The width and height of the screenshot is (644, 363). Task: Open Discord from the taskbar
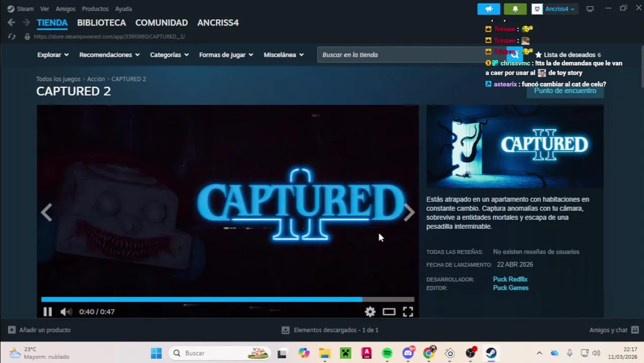(408, 353)
